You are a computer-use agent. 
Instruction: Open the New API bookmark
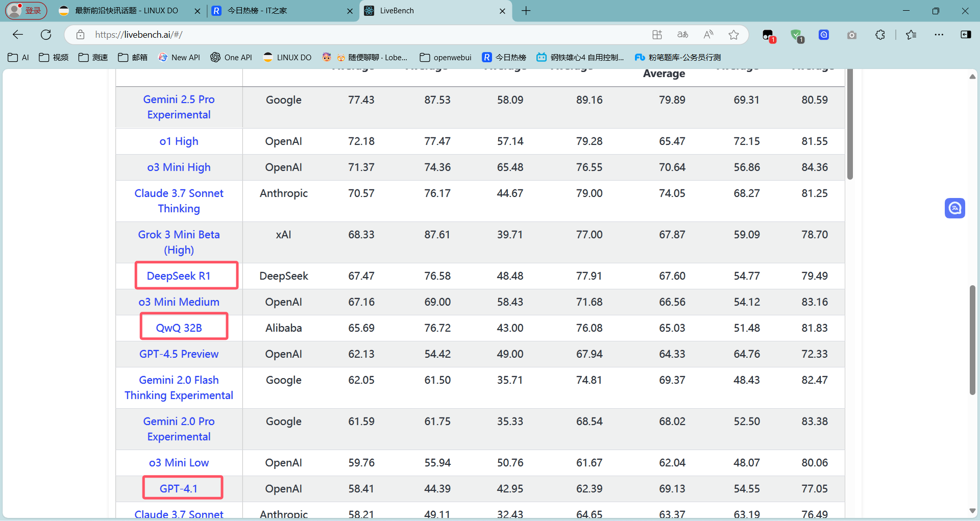pos(179,57)
